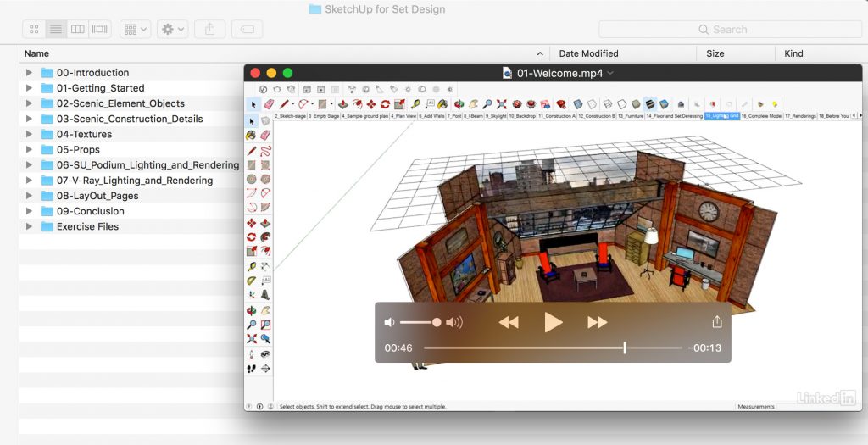868x445 pixels.
Task: Pick the Freehand drawing tool in SketchUp palette
Action: (265, 151)
